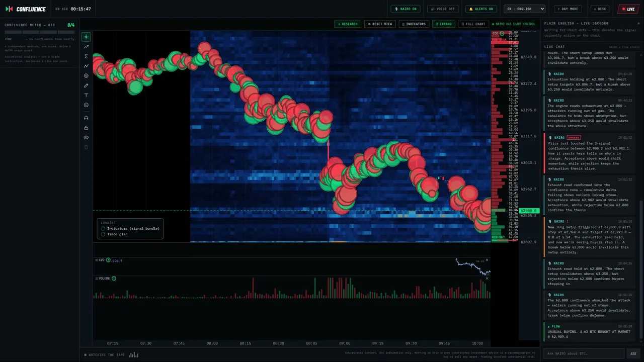The image size is (644, 362).
Task: Select the circle target tool
Action: pos(86,76)
